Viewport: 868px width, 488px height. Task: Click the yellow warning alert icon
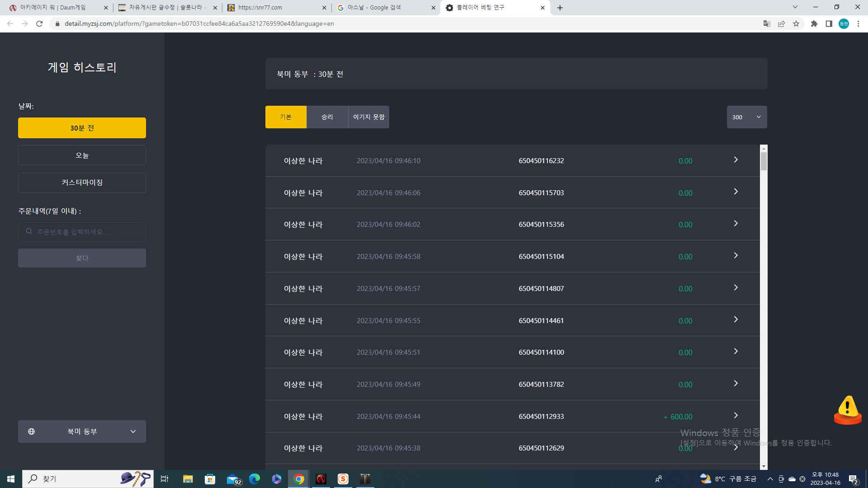tap(848, 410)
